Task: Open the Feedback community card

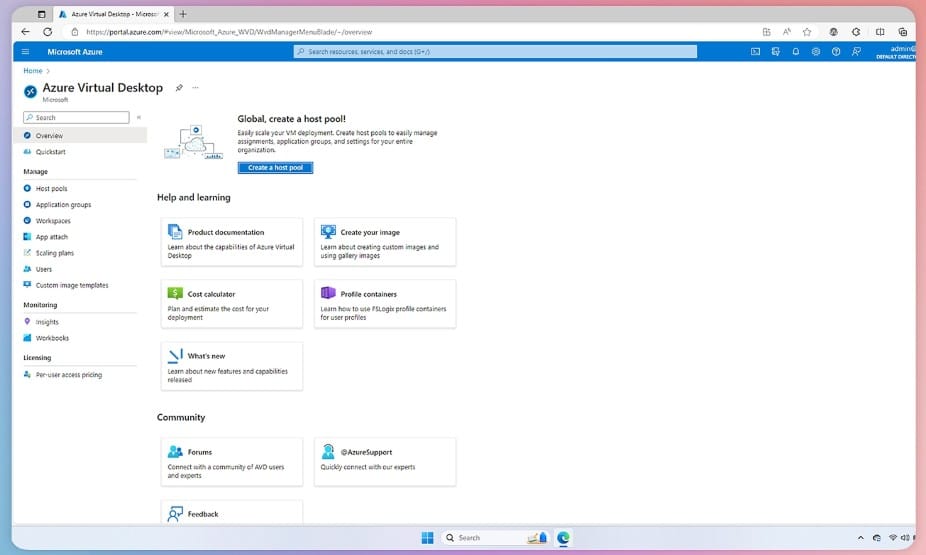Action: [x=232, y=512]
